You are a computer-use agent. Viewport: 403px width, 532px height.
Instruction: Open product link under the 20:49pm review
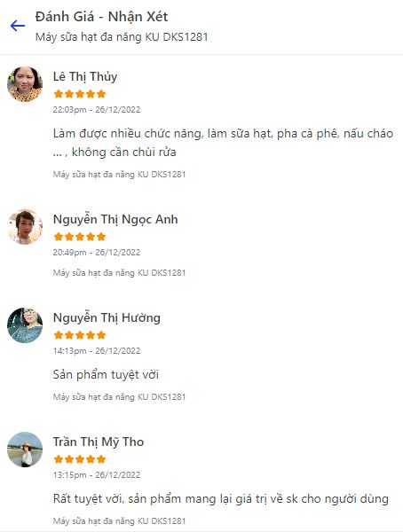click(x=119, y=273)
